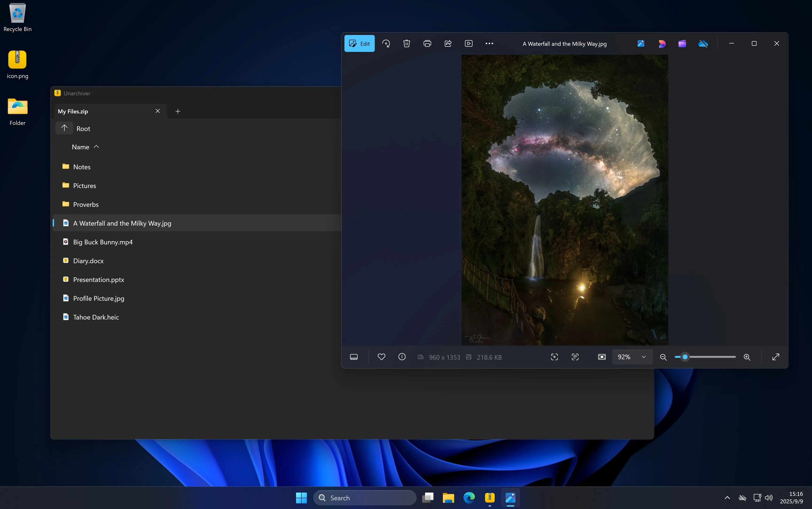Select icon.png on the desktop
812x509 pixels.
point(18,65)
